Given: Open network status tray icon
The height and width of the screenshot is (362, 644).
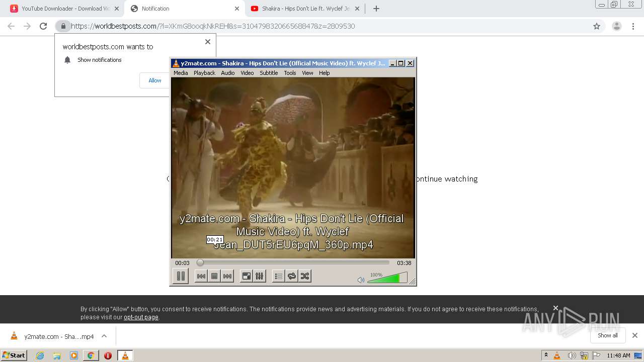Looking at the screenshot, I should pos(584,355).
